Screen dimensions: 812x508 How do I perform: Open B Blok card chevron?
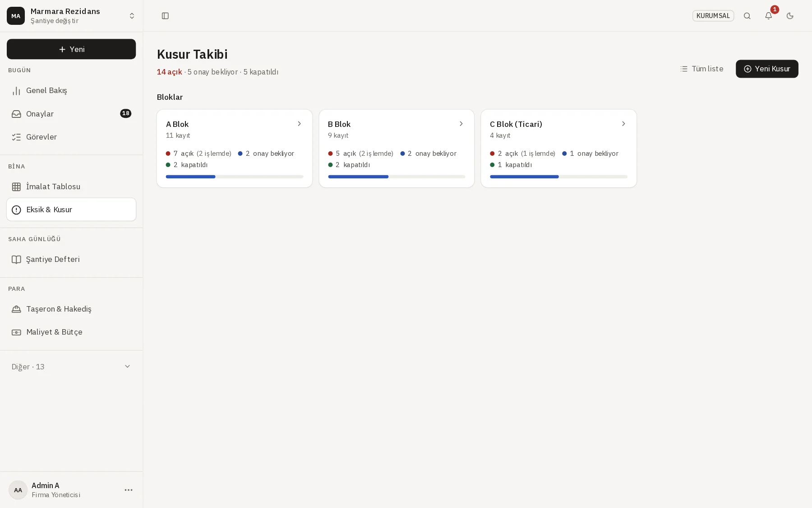[461, 124]
